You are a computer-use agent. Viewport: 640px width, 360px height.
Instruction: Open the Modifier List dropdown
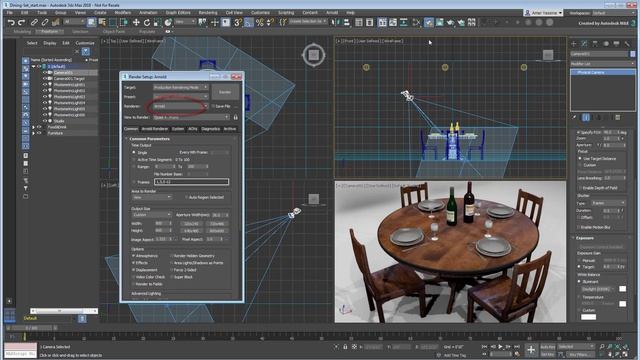(602, 64)
